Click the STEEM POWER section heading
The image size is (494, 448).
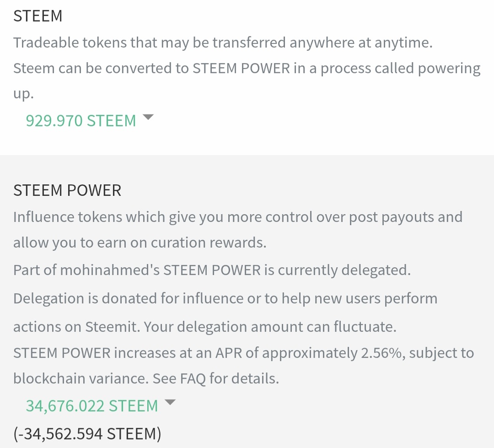(67, 190)
